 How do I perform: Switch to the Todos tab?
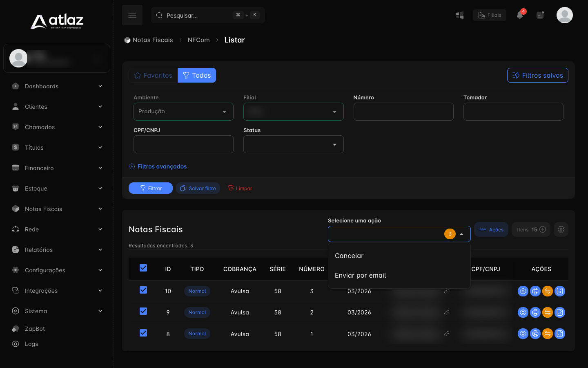pos(197,75)
